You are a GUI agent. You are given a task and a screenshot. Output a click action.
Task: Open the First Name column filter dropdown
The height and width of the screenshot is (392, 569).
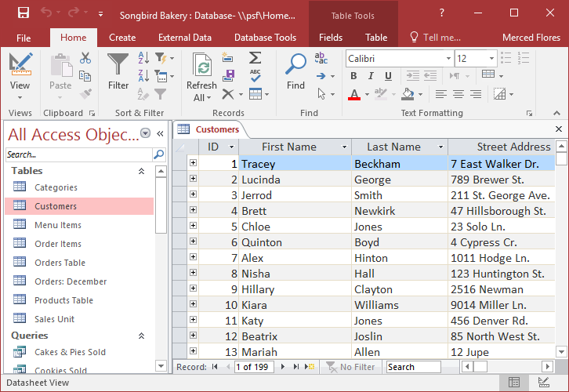(343, 147)
